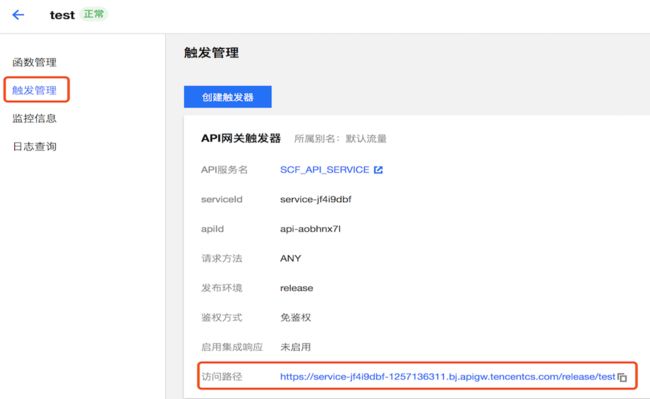Click the api-aobhnx7l apiId value
The height and width of the screenshot is (399, 650).
(x=310, y=229)
